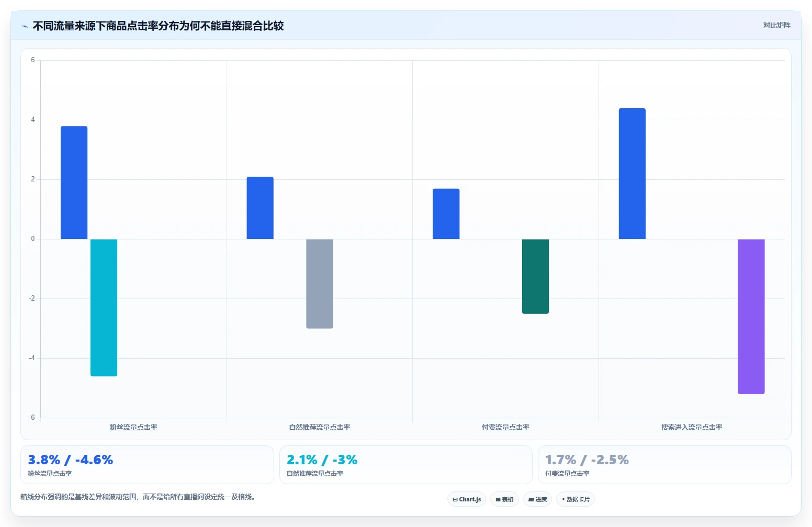Click the y-axis tick label 0
Viewport: 812px width, 527px height.
tap(33, 239)
